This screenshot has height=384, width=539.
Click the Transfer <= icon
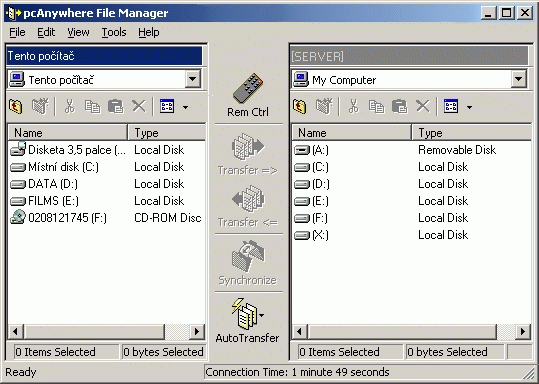pyautogui.click(x=248, y=199)
